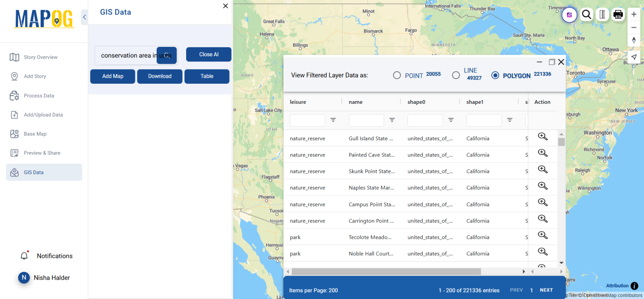Open the leisure column filter
The width and height of the screenshot is (644, 299).
[333, 120]
